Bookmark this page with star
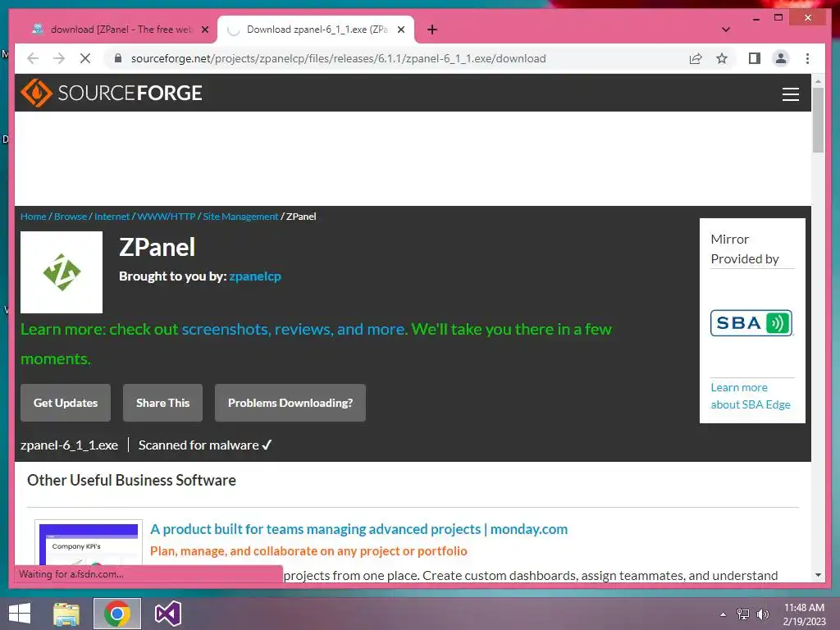 (722, 58)
